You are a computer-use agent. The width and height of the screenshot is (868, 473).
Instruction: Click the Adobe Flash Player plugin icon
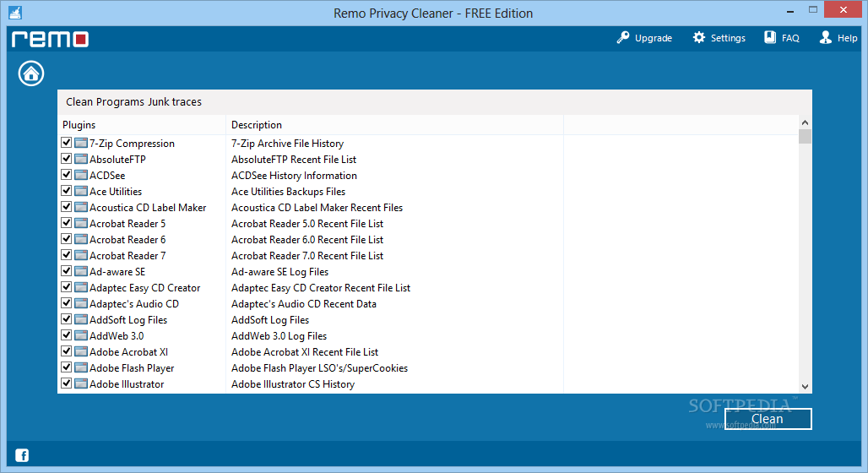pos(81,367)
